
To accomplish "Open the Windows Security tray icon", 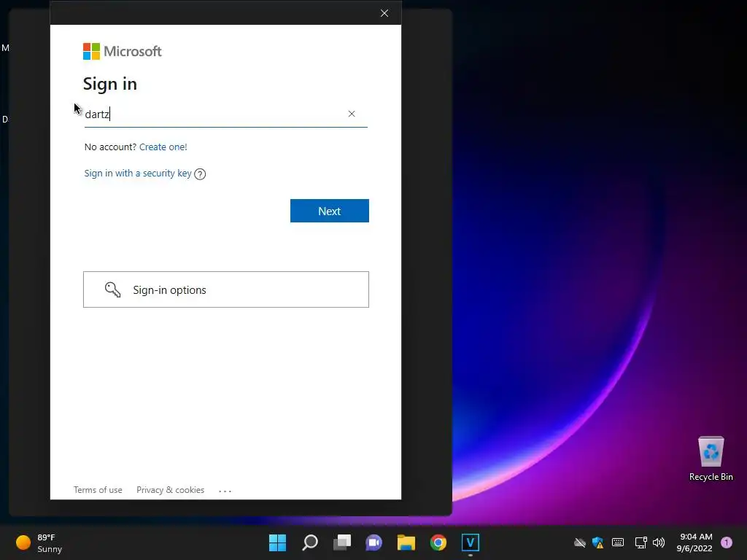I will [x=598, y=542].
